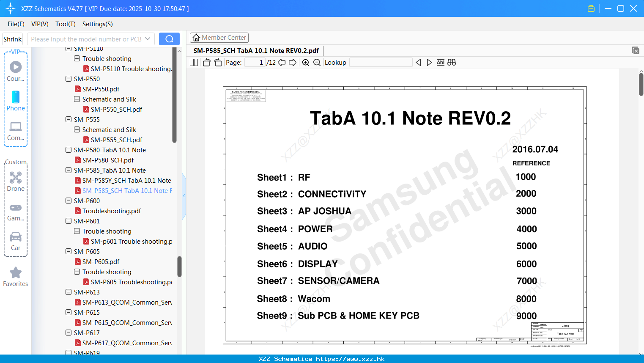The image size is (644, 363).
Task: Collapse the SM-P555 tree node
Action: point(69,119)
